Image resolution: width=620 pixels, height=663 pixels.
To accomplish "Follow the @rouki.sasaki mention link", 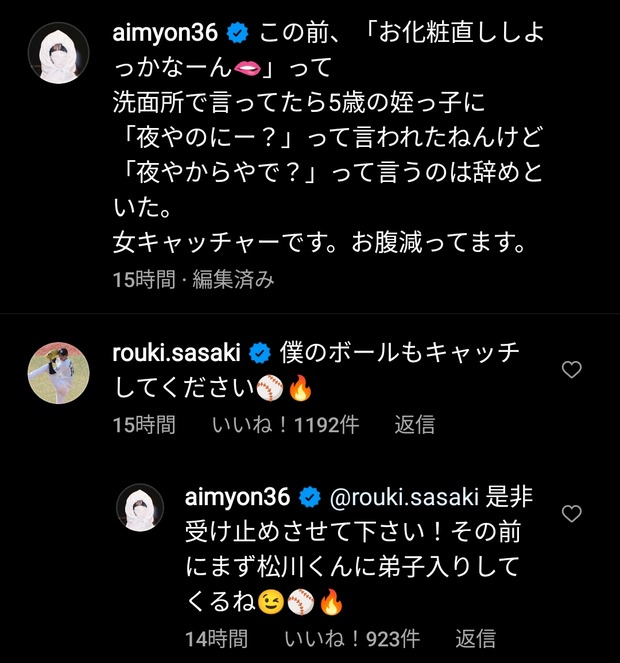I will tap(404, 497).
